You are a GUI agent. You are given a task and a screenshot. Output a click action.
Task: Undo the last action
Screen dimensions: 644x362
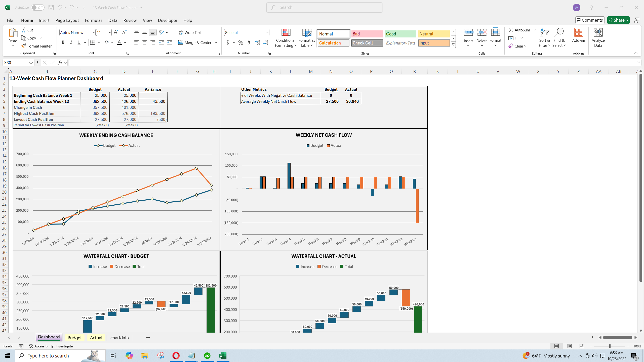60,8
